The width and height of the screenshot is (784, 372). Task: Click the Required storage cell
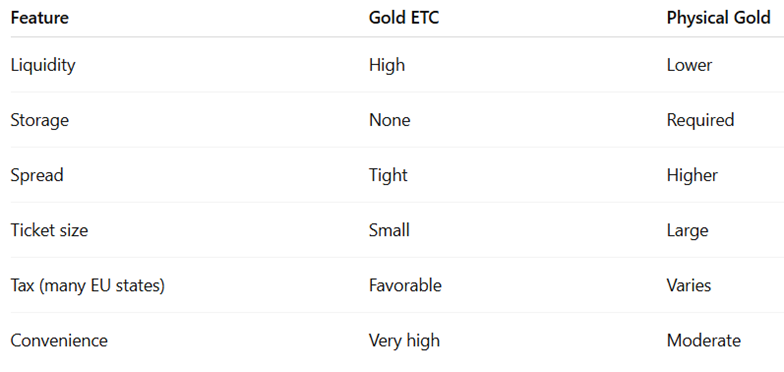coord(700,120)
